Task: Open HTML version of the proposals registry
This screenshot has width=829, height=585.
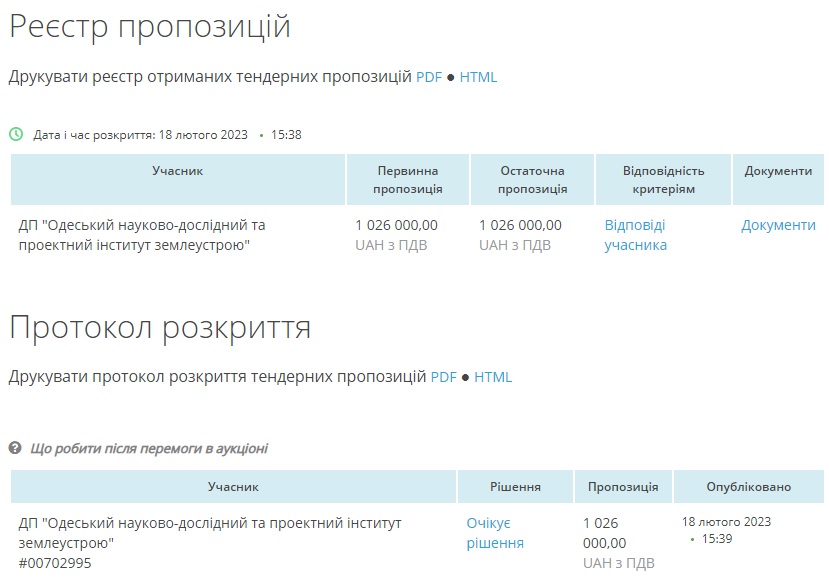Action: pos(478,77)
